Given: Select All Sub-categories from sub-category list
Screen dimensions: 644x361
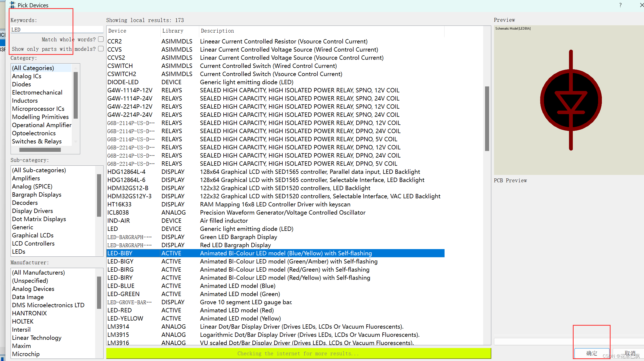Looking at the screenshot, I should point(39,170).
